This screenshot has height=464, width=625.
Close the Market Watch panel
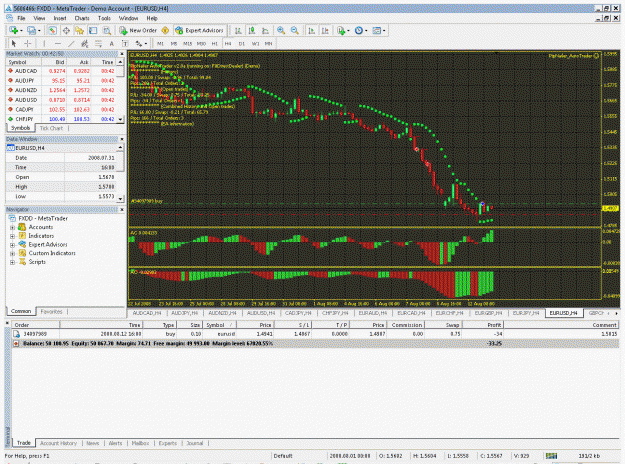click(x=122, y=53)
